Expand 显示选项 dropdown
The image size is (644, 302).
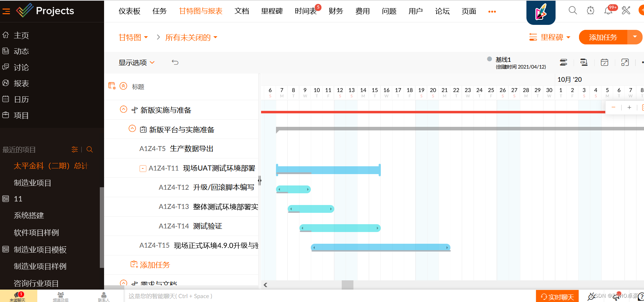click(137, 63)
